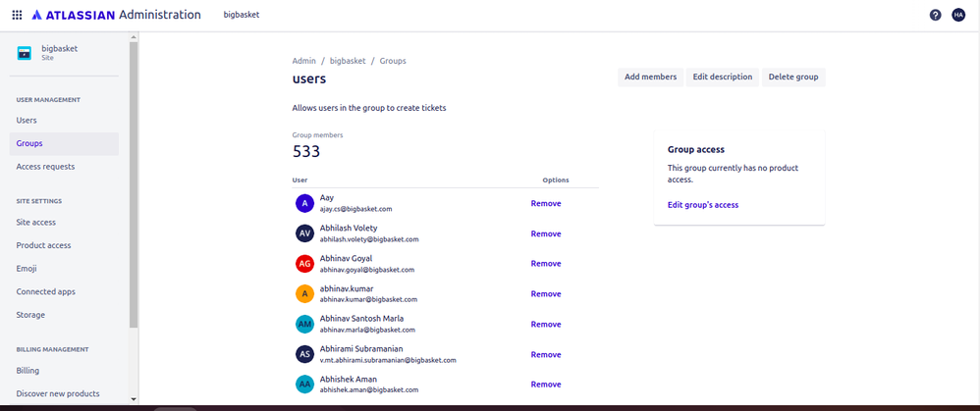Click the ajay.cs@bigbasket.com email

pos(355,209)
